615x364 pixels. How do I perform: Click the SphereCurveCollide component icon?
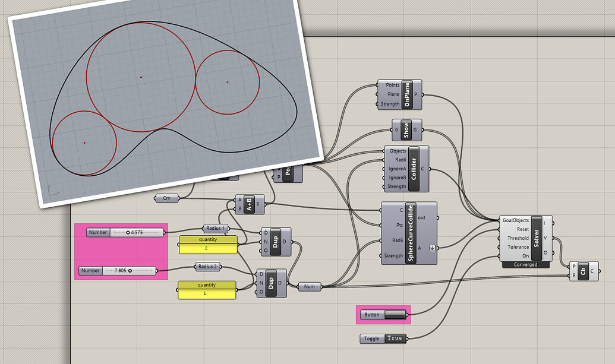(410, 232)
